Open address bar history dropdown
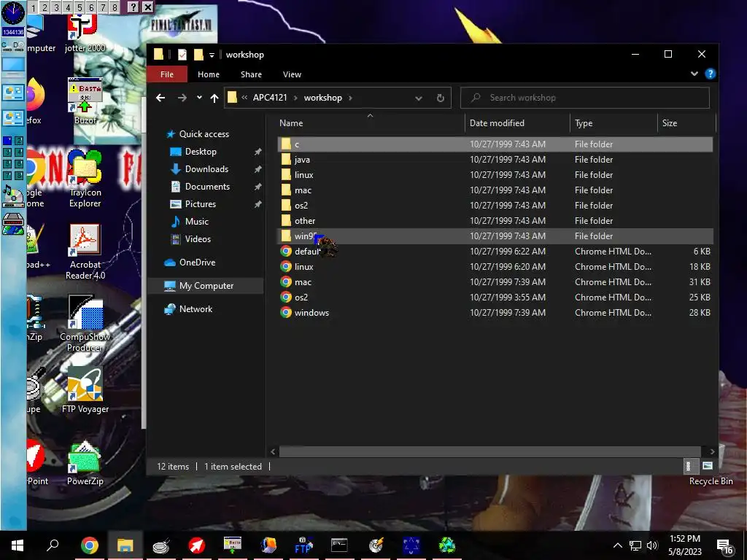The image size is (747, 560). [418, 98]
